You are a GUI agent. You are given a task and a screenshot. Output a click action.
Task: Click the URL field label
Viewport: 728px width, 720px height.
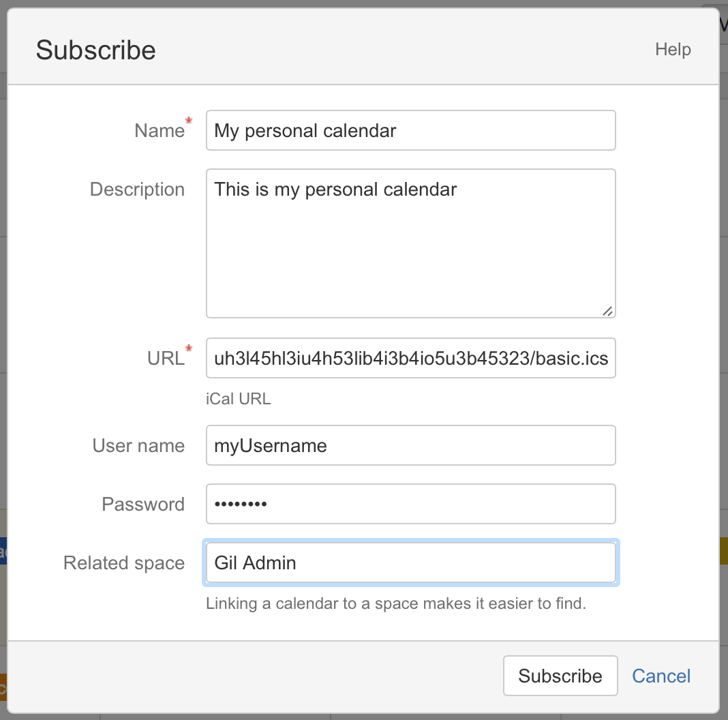pos(165,359)
